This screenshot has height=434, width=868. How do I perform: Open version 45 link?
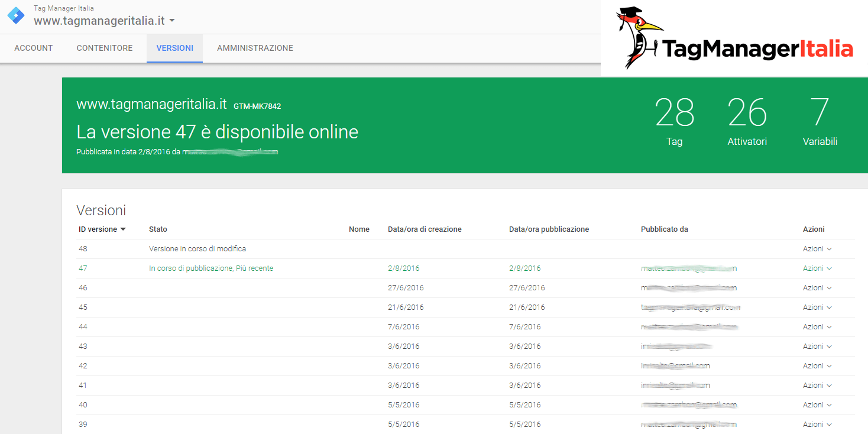coord(83,307)
